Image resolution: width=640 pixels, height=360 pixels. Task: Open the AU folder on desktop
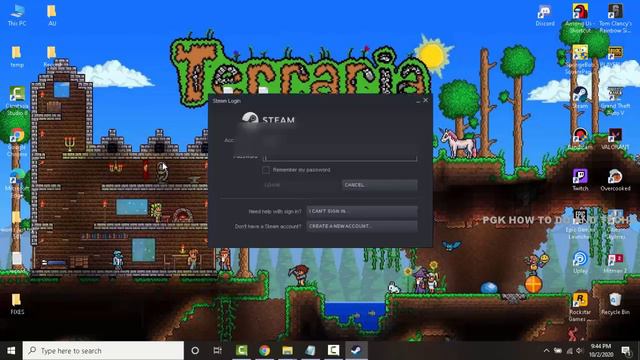pyautogui.click(x=51, y=16)
